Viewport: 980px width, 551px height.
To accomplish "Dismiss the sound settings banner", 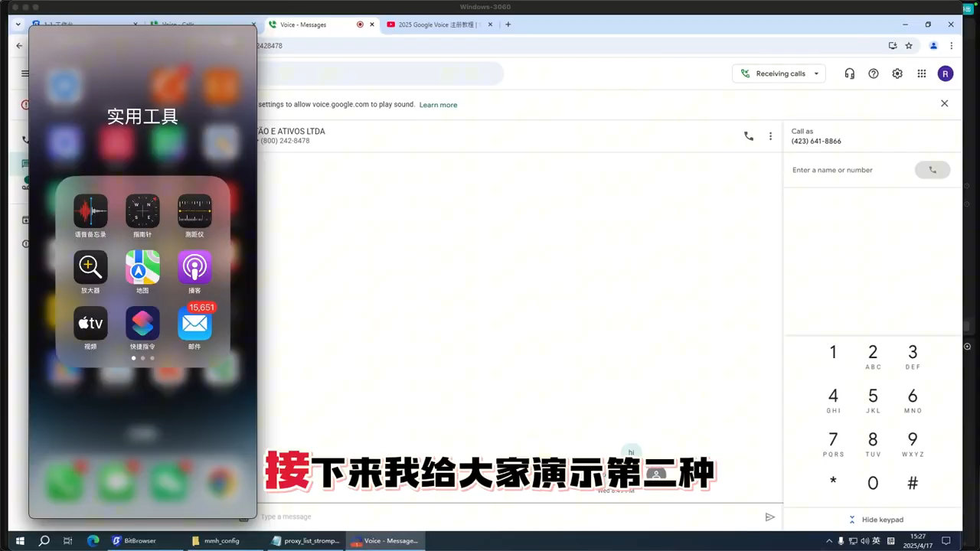I will [944, 103].
